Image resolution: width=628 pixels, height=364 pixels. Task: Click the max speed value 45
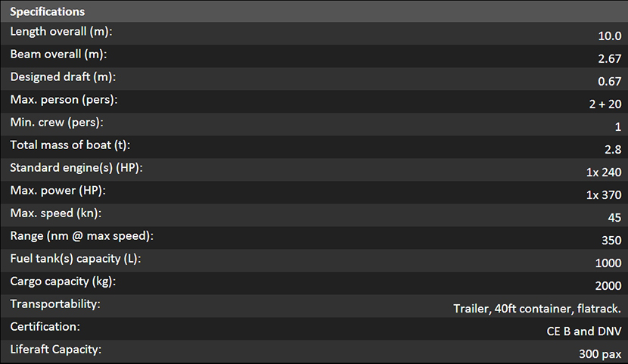(614, 218)
